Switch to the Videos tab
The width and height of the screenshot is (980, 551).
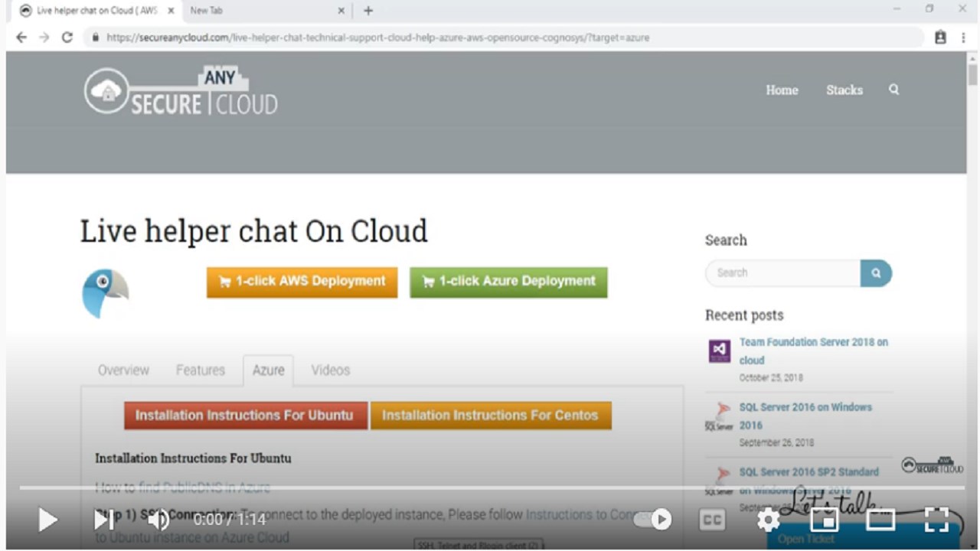[x=331, y=370]
